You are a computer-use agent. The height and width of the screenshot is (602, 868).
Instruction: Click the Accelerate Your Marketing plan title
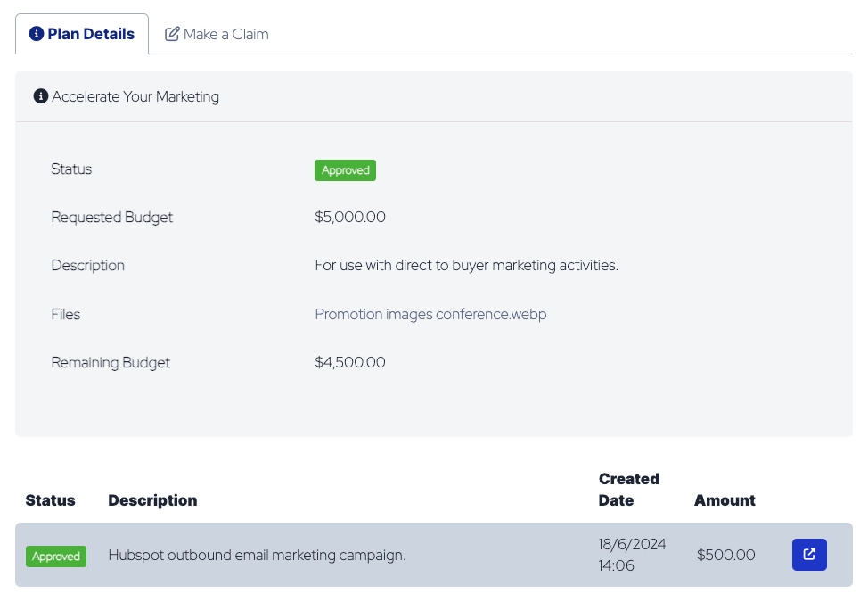point(135,96)
